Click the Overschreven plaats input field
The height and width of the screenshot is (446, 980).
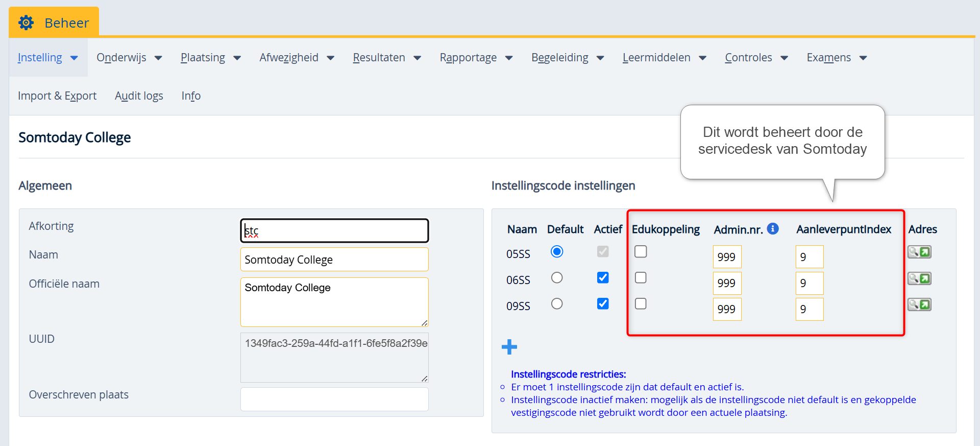point(334,399)
